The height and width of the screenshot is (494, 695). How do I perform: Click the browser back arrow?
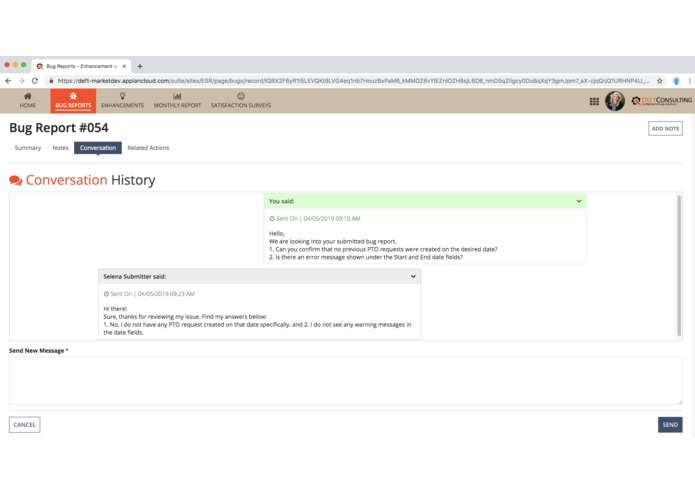(x=8, y=81)
